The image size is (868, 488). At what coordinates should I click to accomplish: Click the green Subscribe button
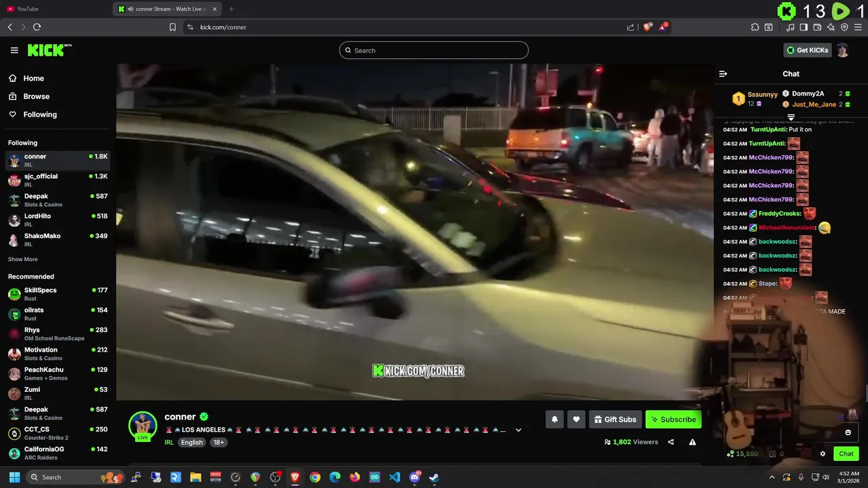click(x=673, y=420)
